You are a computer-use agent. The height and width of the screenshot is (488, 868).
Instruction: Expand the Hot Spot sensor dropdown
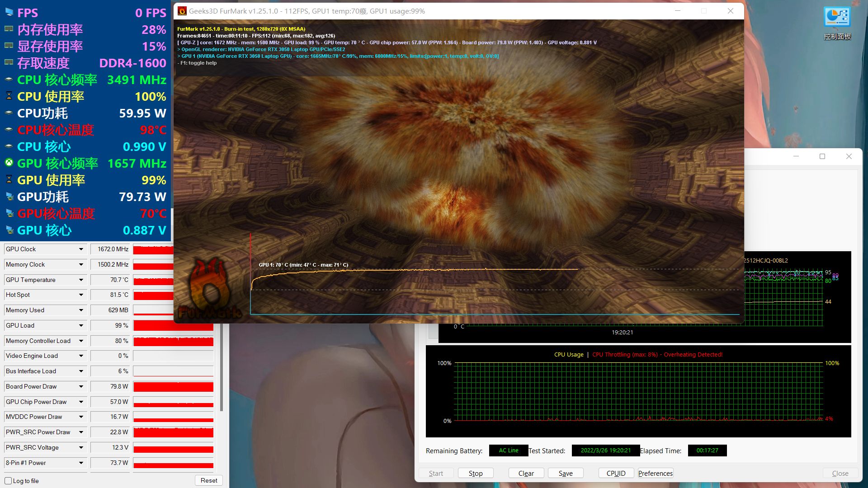[x=81, y=295]
